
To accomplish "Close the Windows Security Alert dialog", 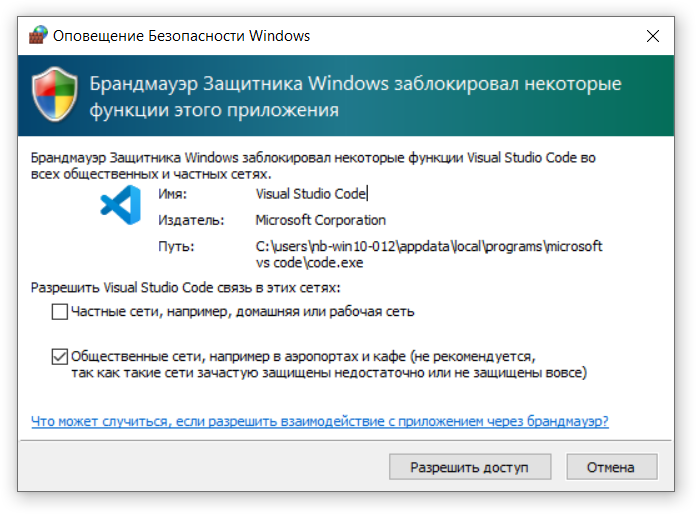I will click(653, 36).
